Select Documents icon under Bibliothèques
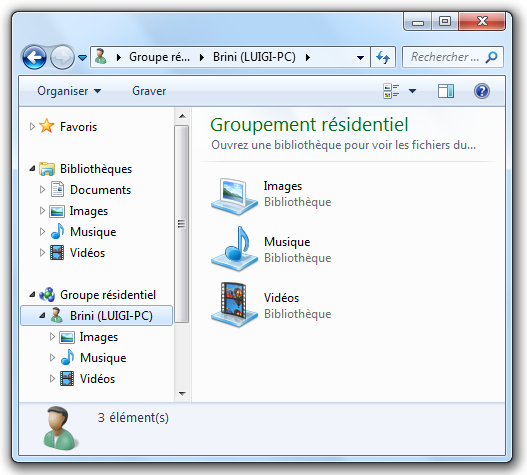The image size is (527, 475). pos(57,189)
